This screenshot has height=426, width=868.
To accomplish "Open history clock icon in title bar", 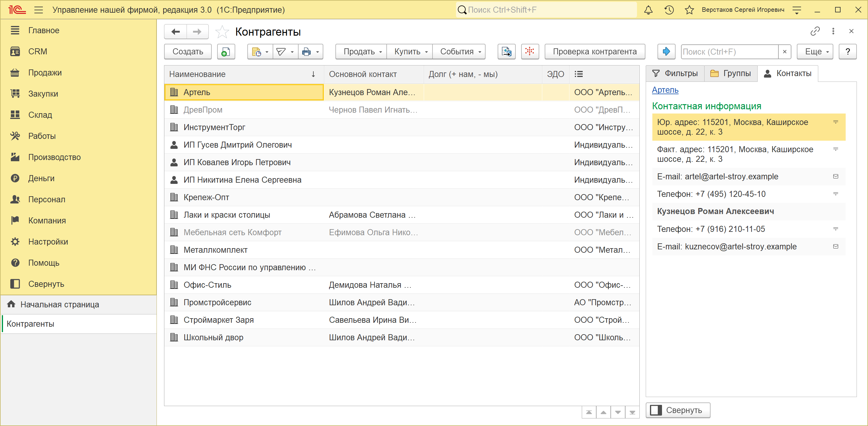I will click(x=669, y=10).
